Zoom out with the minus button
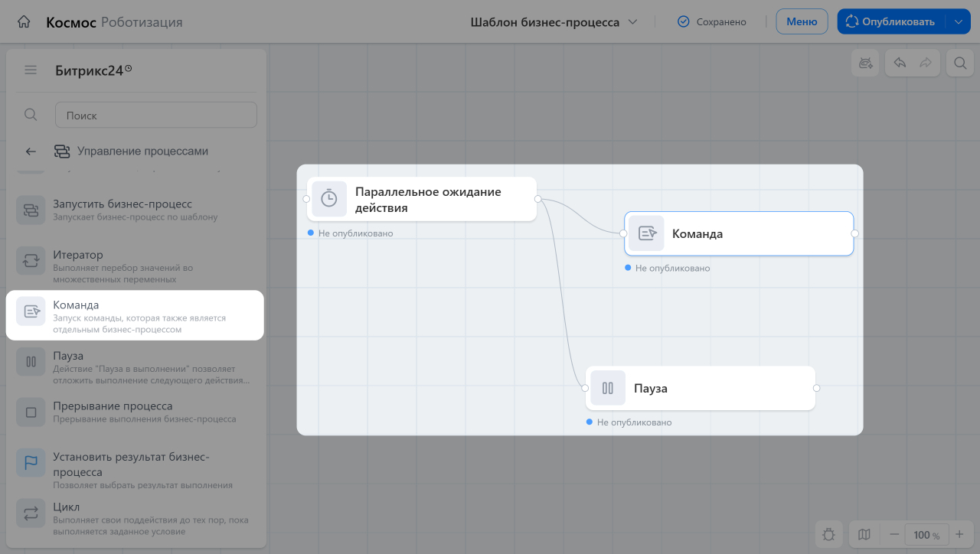This screenshot has height=554, width=980. point(893,534)
